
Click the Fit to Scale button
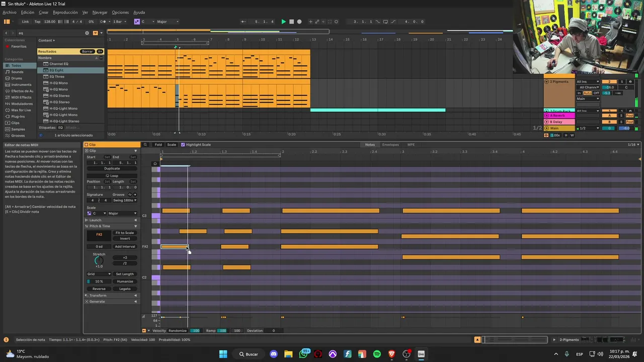tap(125, 233)
